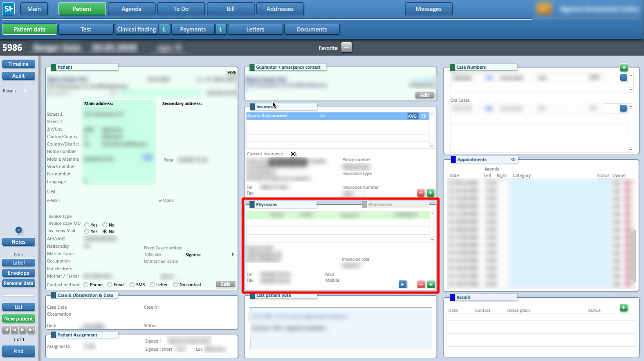Print an Envelope

pos(18,273)
